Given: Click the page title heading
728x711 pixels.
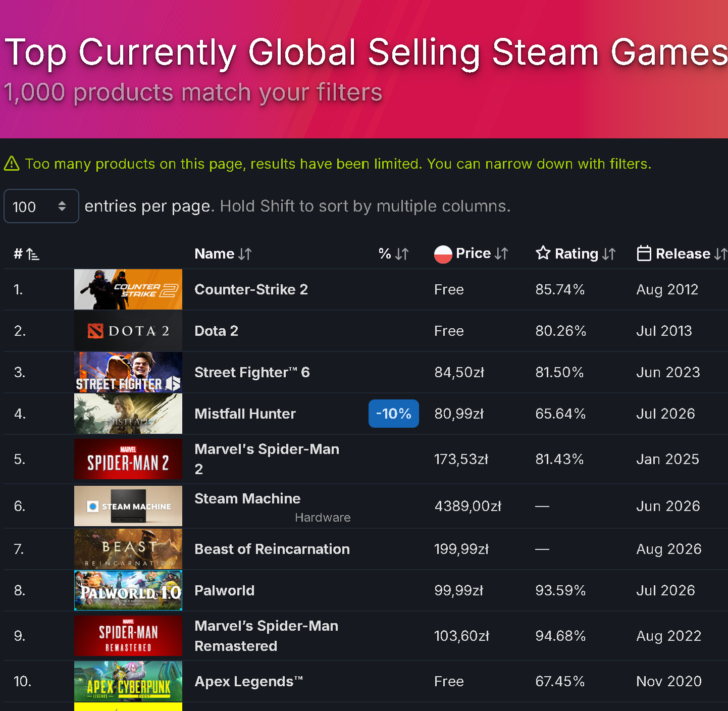Looking at the screenshot, I should (366, 53).
